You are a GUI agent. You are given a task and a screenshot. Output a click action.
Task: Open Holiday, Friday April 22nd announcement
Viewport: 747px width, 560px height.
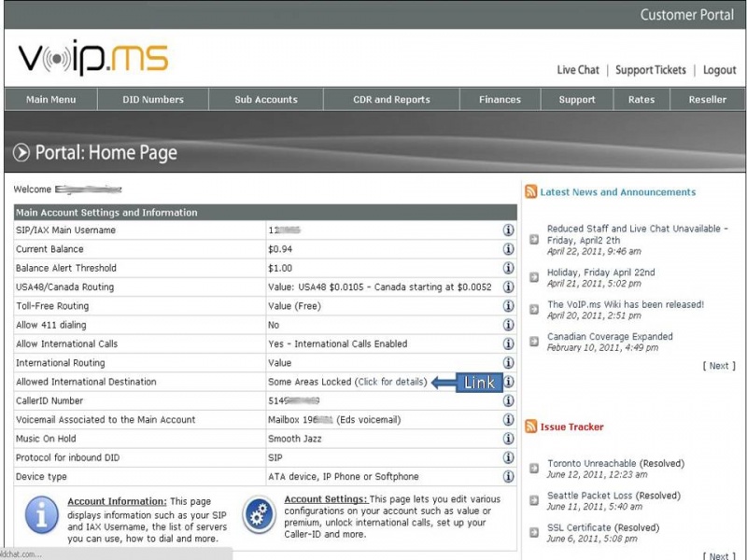(600, 273)
